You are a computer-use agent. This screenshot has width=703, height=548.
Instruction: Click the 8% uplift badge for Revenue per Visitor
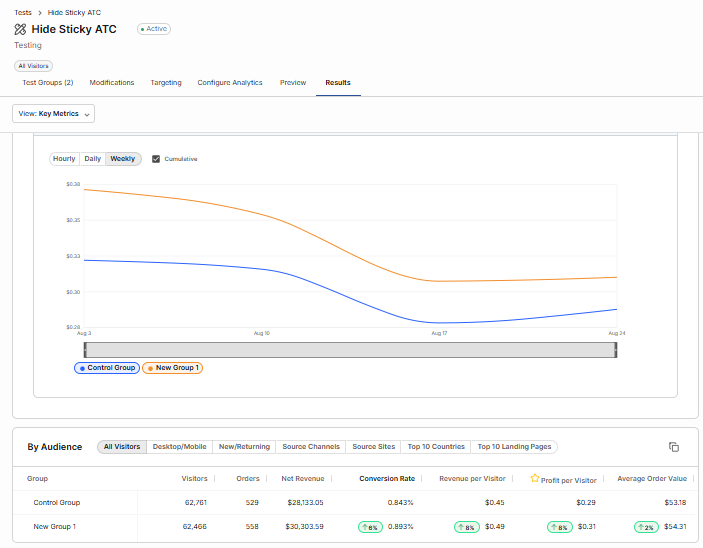(x=467, y=526)
